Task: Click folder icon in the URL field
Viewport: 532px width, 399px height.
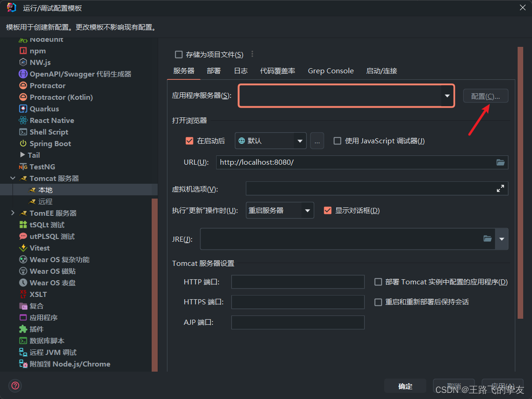Action: tap(500, 162)
